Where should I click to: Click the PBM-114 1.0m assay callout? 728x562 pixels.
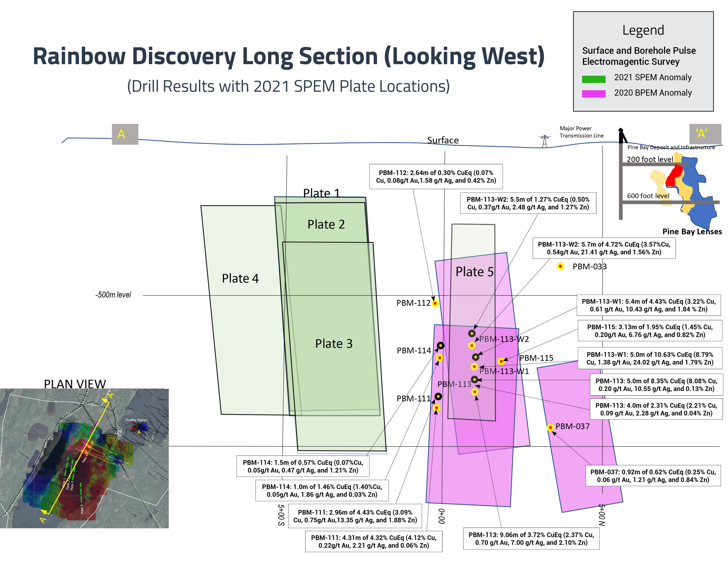(x=322, y=490)
